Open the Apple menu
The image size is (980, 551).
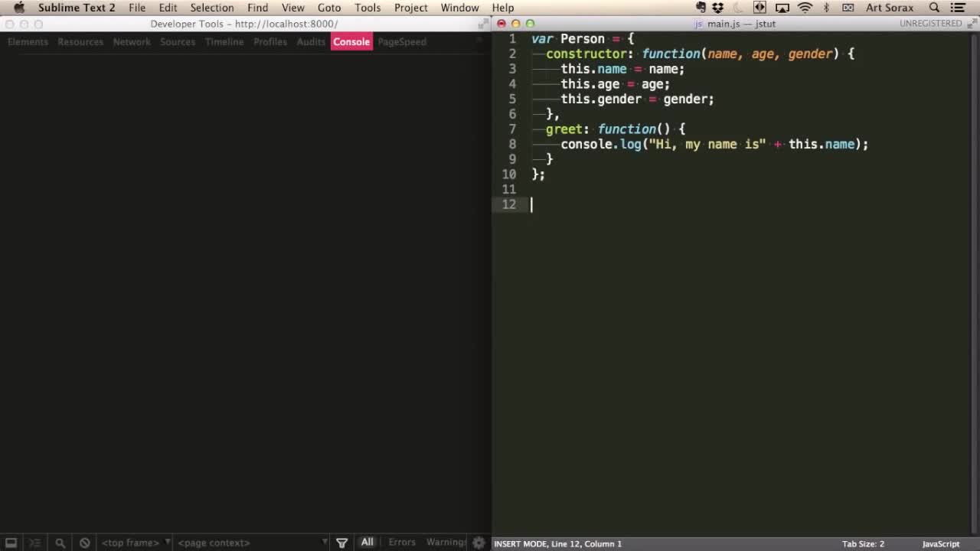pos(19,8)
